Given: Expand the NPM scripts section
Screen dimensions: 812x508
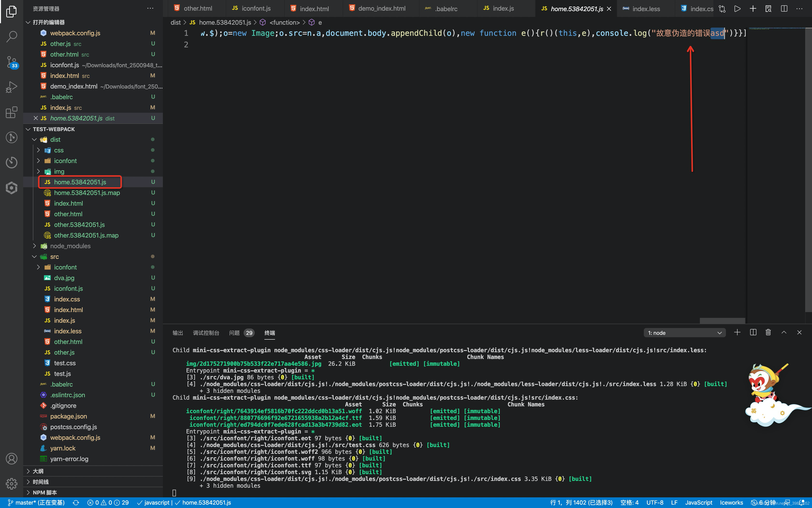Looking at the screenshot, I should click(x=93, y=493).
